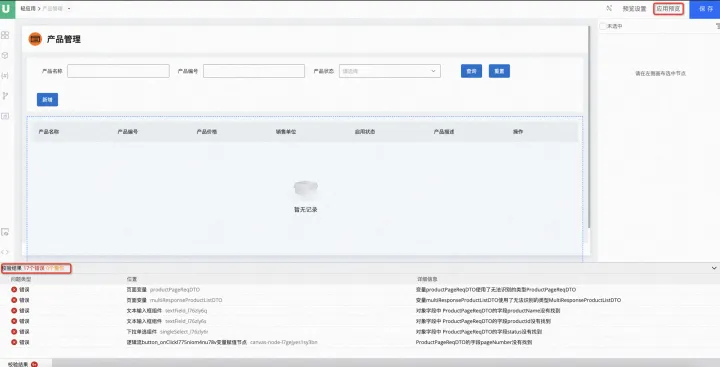Click the tool icon left of 预览设置
720x367 pixels.
[609, 8]
